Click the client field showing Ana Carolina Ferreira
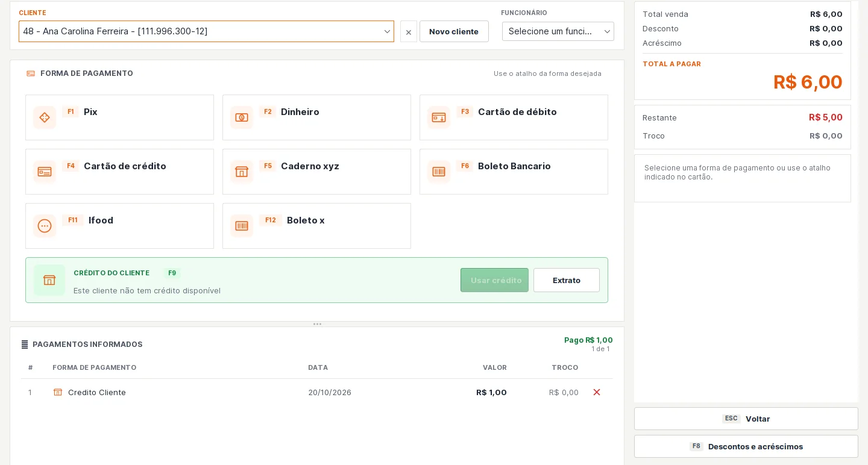 [x=206, y=31]
